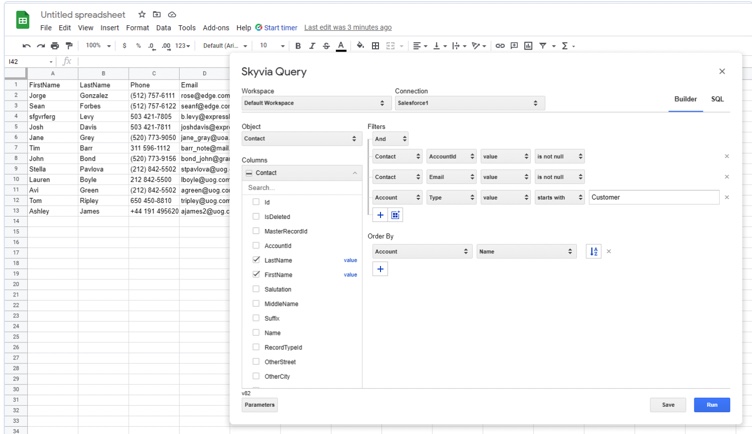Image resolution: width=752 pixels, height=434 pixels.
Task: Open Google Sheets home icon
Action: (x=23, y=21)
